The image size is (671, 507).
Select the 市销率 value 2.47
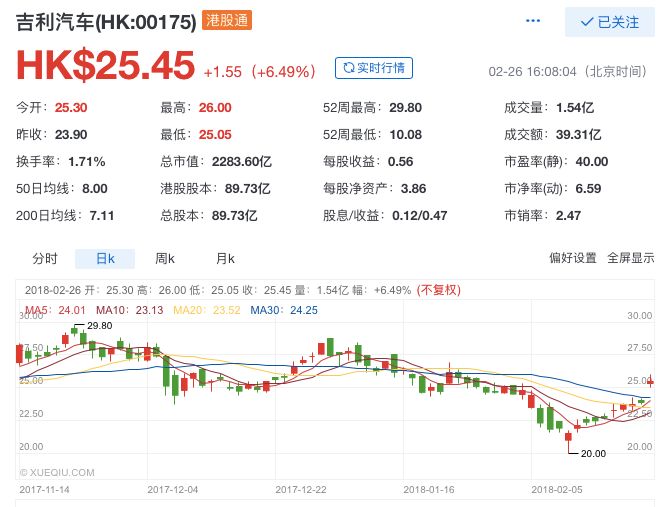pos(568,215)
